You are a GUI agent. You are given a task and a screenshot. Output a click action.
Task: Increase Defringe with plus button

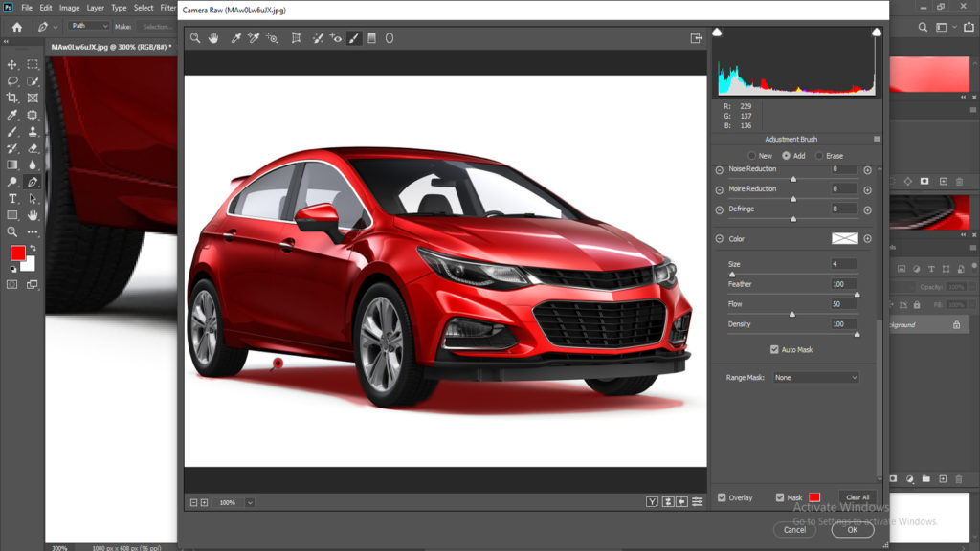coord(867,210)
